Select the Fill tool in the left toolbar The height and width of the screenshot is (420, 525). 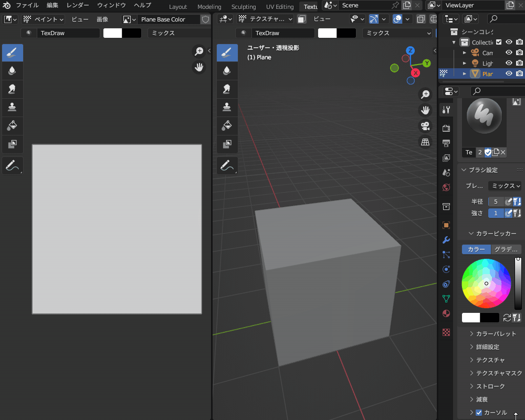pos(12,125)
